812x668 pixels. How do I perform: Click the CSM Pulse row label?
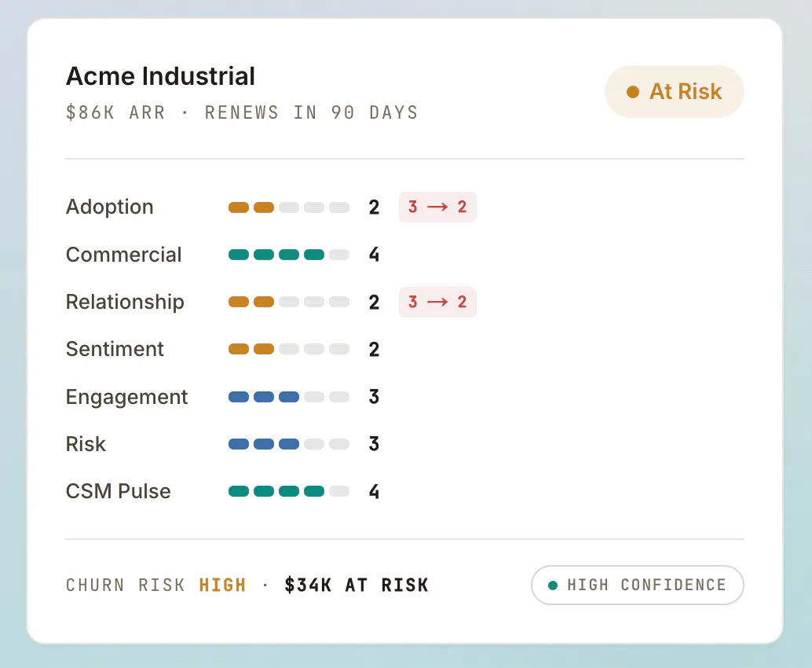pyautogui.click(x=118, y=491)
